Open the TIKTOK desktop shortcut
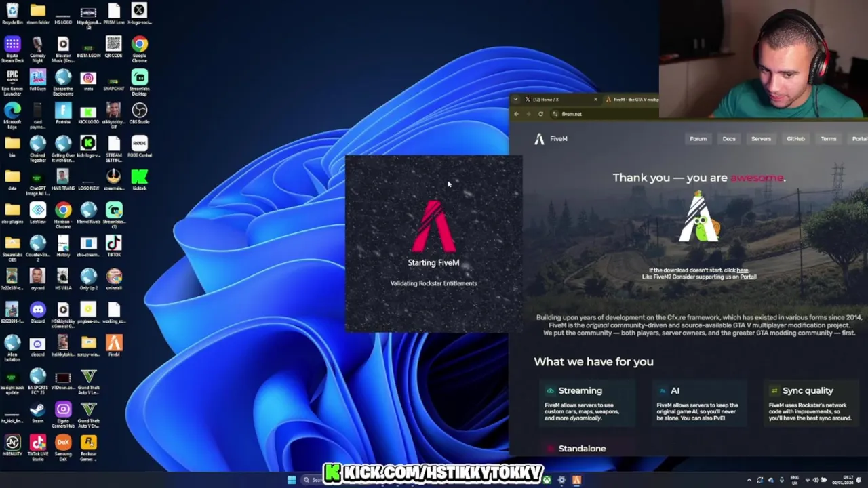868x488 pixels. (x=114, y=247)
